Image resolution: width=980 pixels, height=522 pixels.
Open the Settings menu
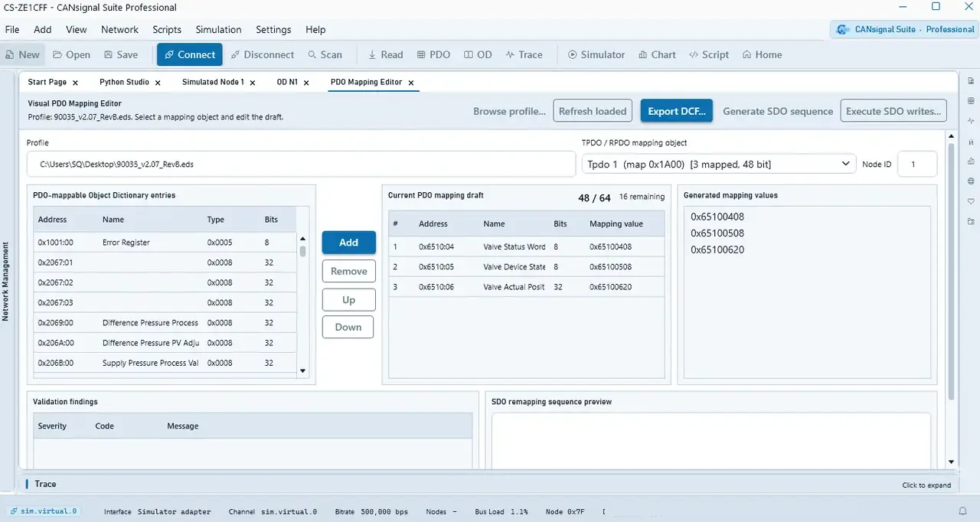273,30
